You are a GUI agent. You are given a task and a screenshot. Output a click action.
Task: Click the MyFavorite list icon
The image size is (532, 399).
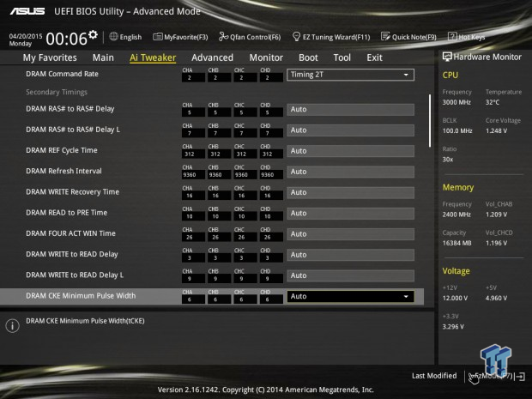157,37
